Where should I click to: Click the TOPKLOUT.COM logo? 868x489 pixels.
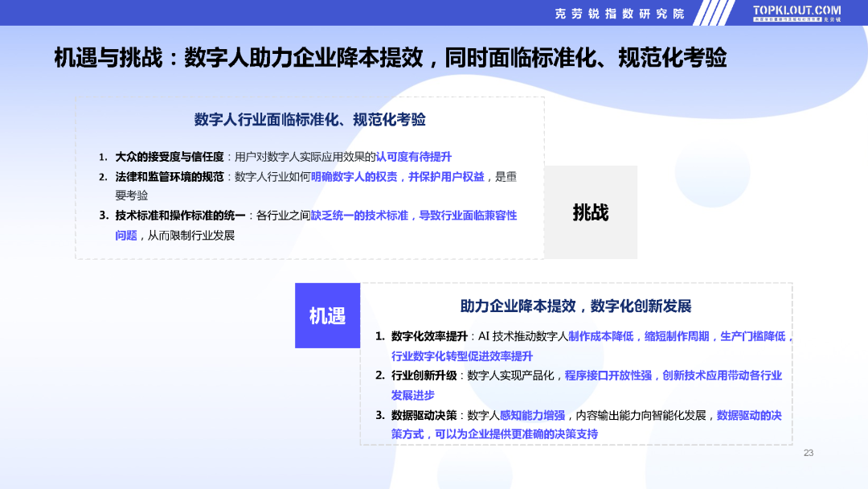(x=796, y=13)
